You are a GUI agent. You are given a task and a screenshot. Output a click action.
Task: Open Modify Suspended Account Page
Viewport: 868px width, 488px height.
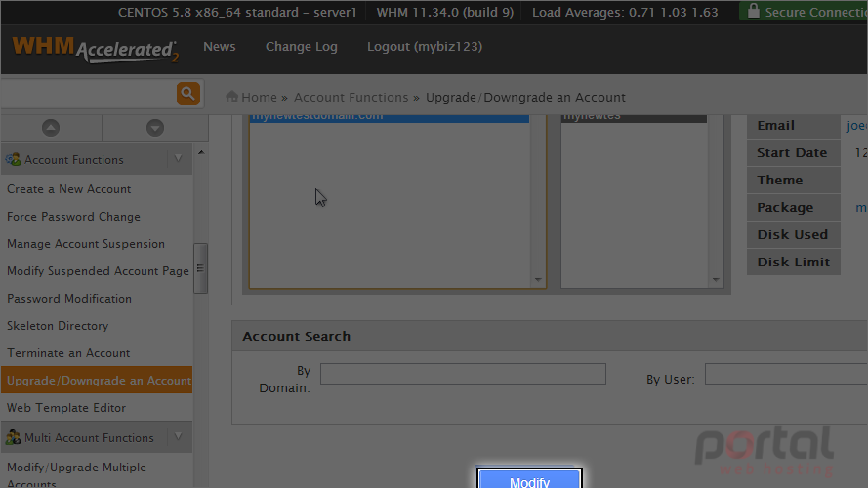98,271
